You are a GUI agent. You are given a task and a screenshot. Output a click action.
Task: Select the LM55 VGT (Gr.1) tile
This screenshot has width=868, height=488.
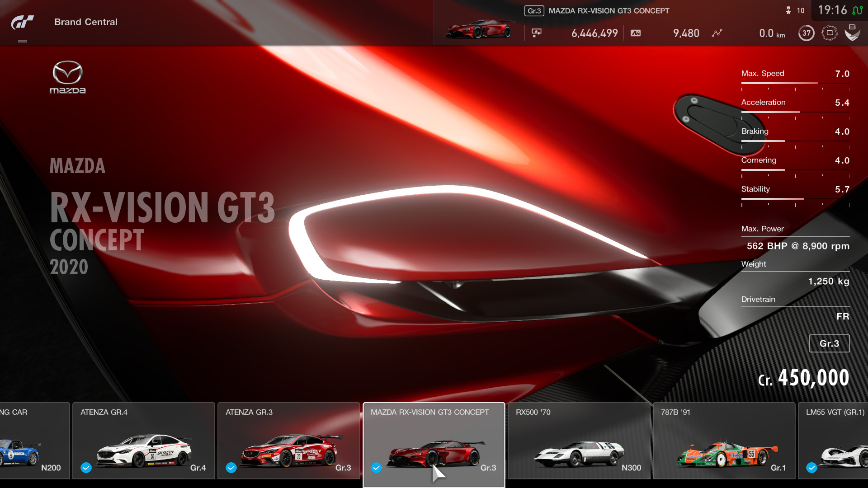coord(834,441)
